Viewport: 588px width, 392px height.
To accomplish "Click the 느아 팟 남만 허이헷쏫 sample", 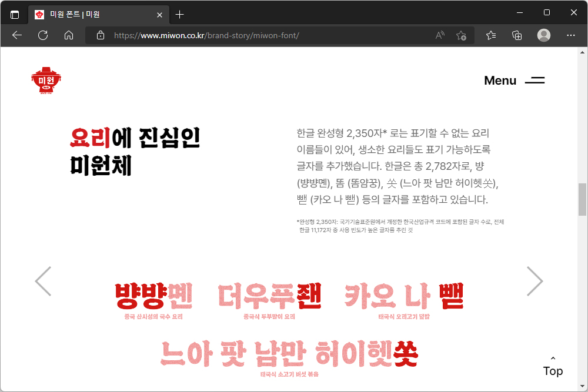I will click(x=289, y=354).
